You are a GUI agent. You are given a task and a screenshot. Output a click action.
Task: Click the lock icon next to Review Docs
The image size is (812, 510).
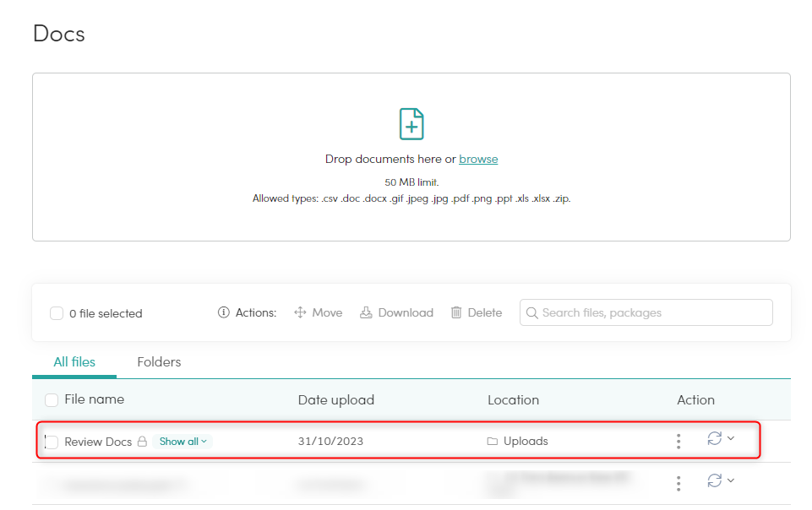142,442
